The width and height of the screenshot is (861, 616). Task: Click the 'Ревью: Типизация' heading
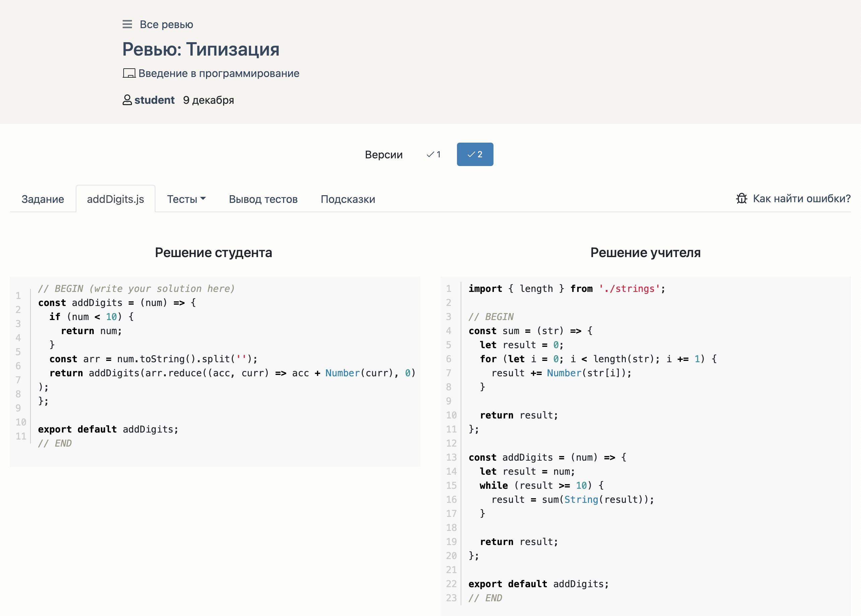point(201,49)
